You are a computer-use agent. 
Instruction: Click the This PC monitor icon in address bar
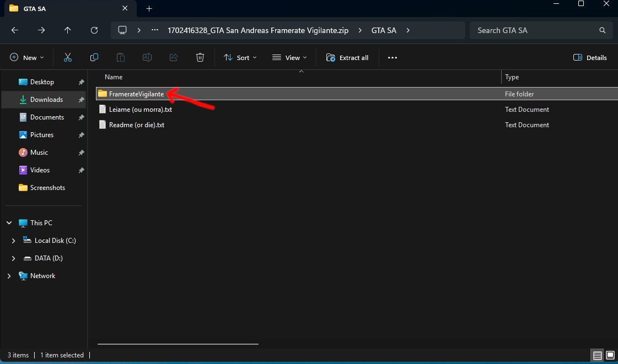coord(122,30)
